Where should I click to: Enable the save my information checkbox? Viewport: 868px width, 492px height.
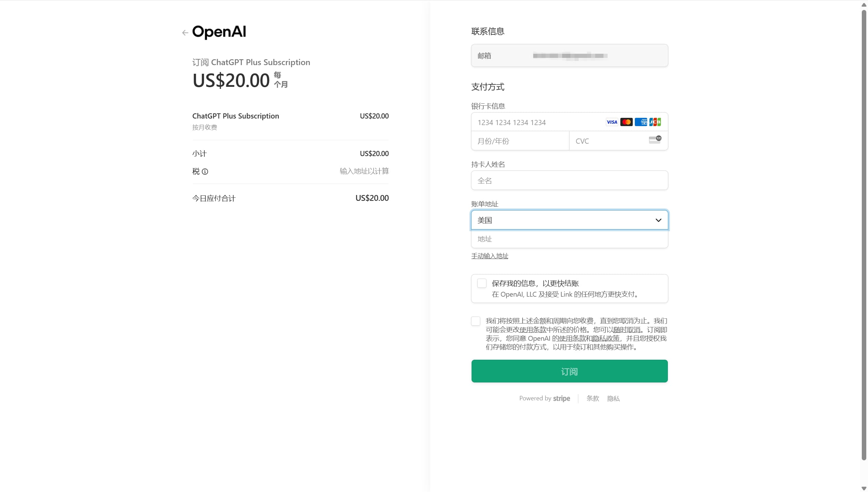482,284
